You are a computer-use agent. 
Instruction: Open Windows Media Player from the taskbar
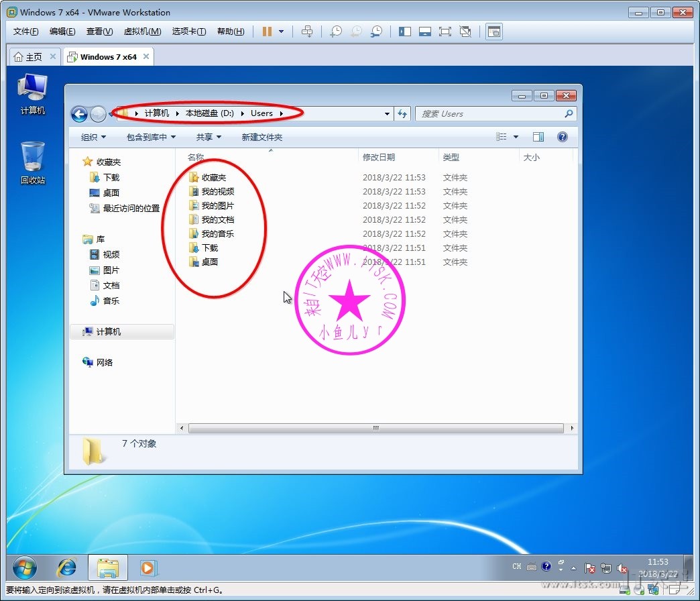click(x=147, y=567)
